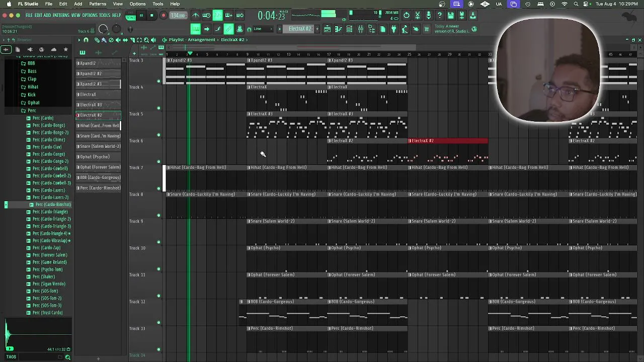This screenshot has height=362, width=644.
Task: Toggle wait for input before playing
Action: pyautogui.click(x=206, y=16)
